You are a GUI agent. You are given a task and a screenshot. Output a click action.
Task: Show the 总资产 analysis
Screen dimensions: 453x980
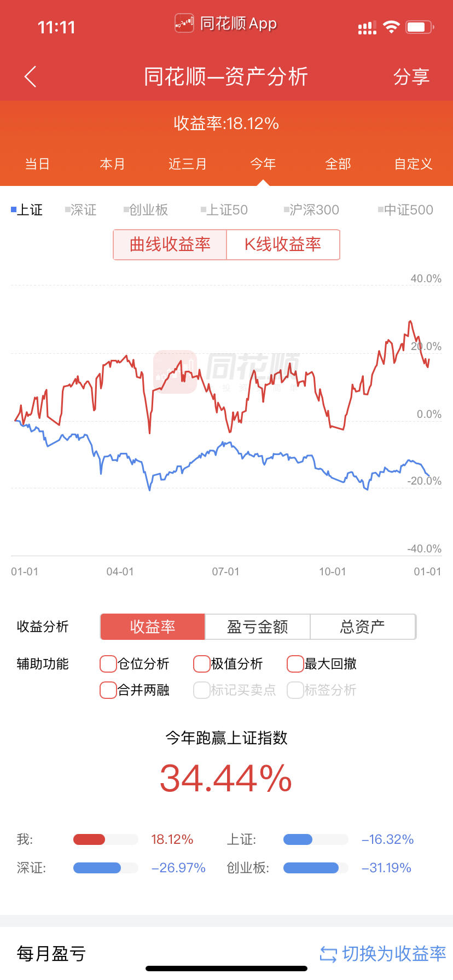[x=363, y=627]
